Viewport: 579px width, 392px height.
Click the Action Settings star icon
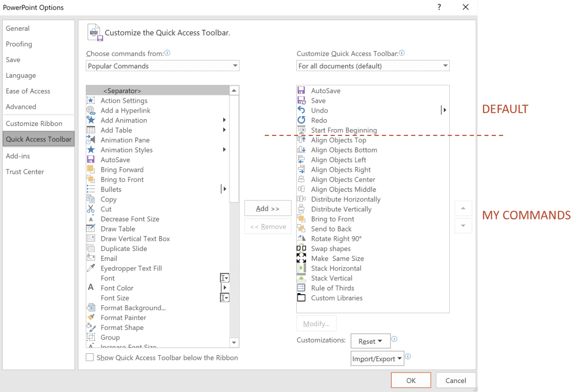click(x=91, y=101)
